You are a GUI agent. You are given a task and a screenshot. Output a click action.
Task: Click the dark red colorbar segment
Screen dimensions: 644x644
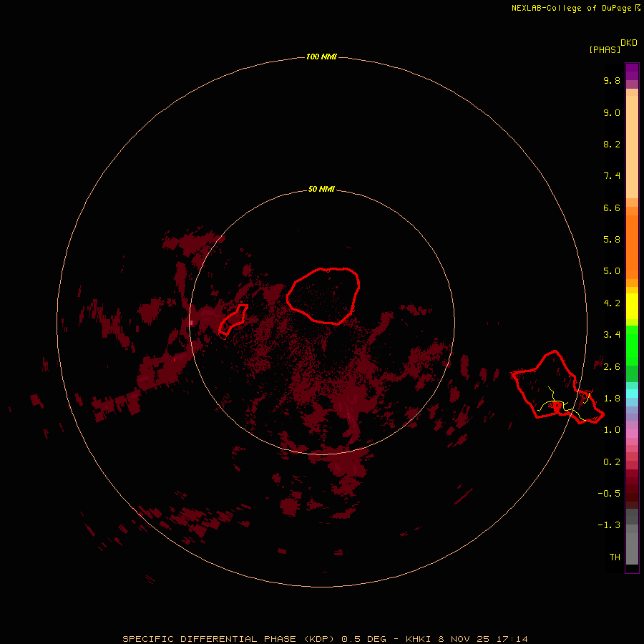(x=632, y=489)
